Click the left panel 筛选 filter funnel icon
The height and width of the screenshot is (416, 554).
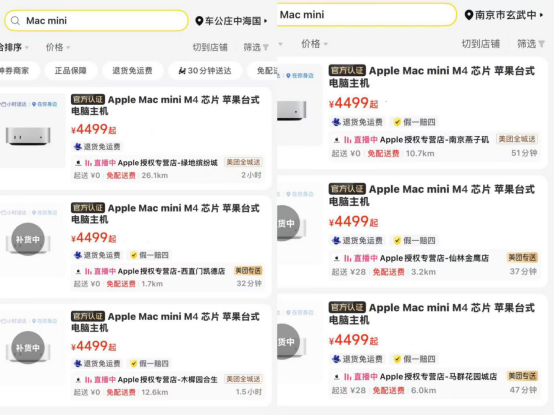click(x=266, y=47)
